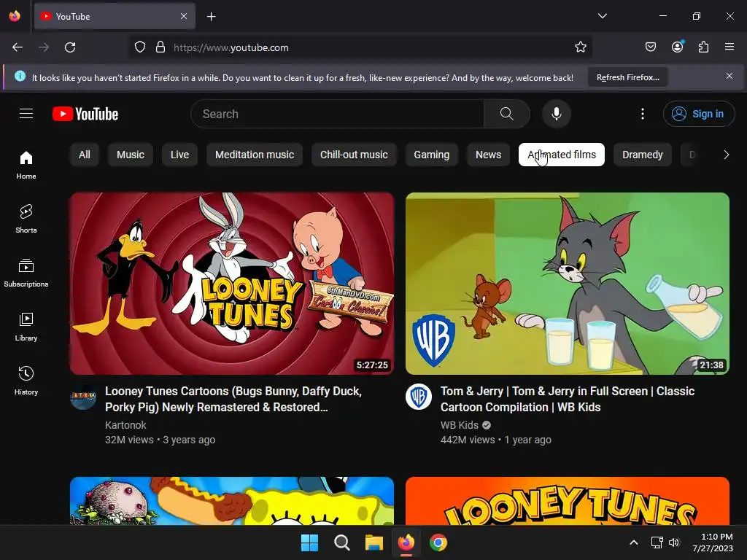
Task: Open Tom & Jerry Full Screen title
Action: click(568, 399)
